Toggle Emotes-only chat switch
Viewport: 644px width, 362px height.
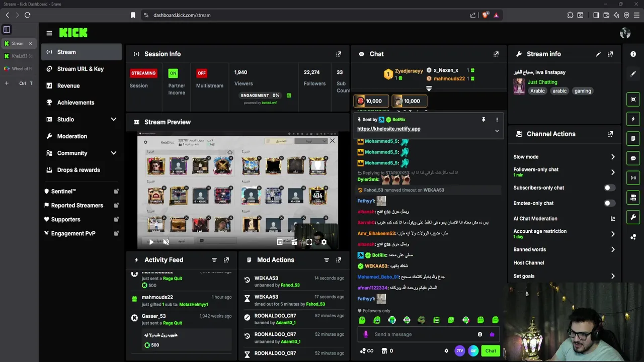click(x=609, y=203)
